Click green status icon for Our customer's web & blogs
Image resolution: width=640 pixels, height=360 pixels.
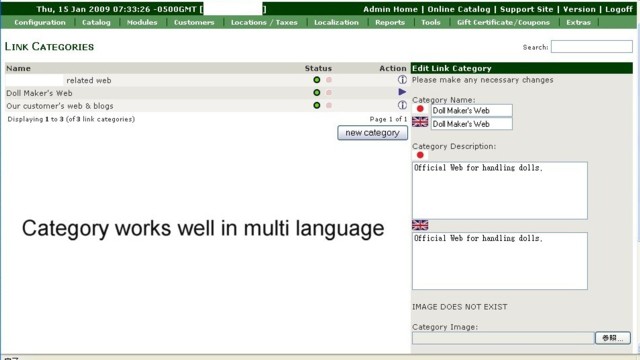point(317,105)
